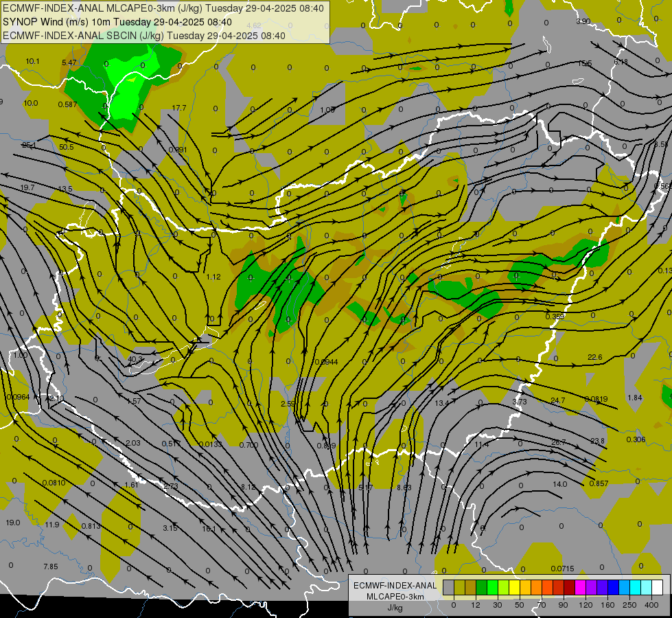Click the map value 8.12
Screen dimensions: 672x618
click(248, 487)
